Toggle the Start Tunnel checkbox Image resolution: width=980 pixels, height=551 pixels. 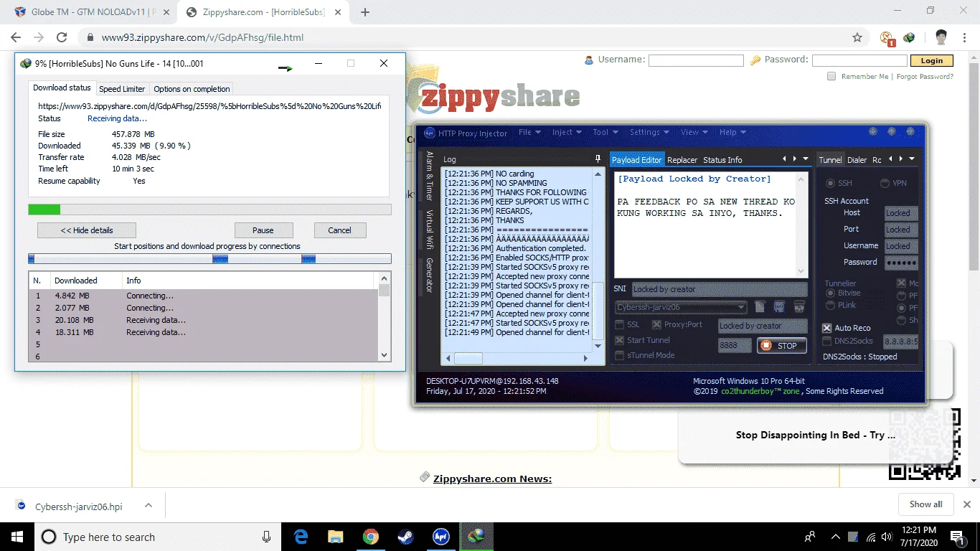[620, 340]
